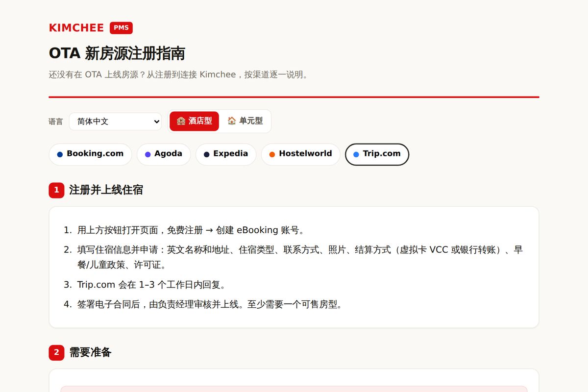Select the Hostelworld channel tab
This screenshot has width=588, height=392.
(300, 154)
